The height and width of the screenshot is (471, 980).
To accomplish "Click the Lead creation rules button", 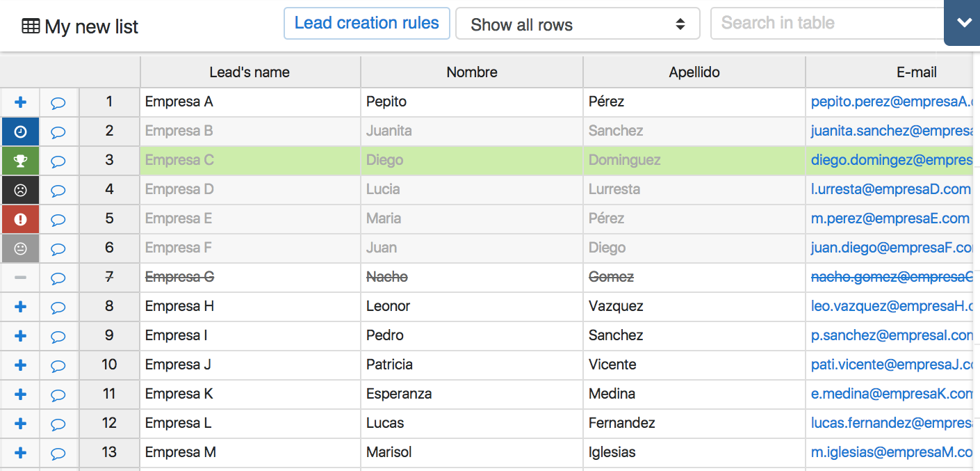I will (x=366, y=23).
